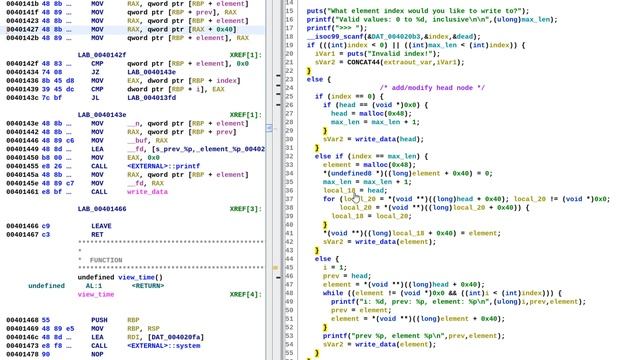Select the XREF[3] next to LAB_00401466
This screenshot has height=360, width=640.
pyautogui.click(x=246, y=209)
